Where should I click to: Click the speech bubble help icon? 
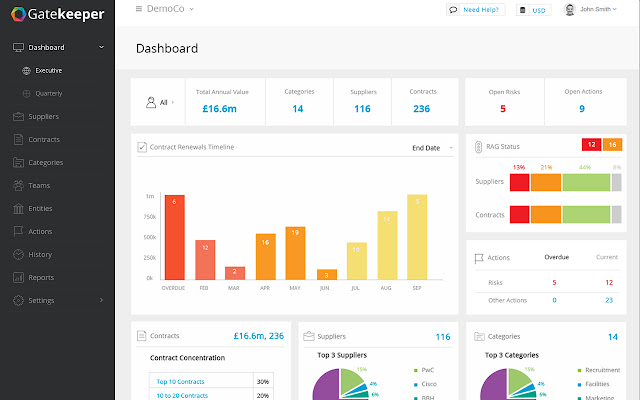(453, 10)
